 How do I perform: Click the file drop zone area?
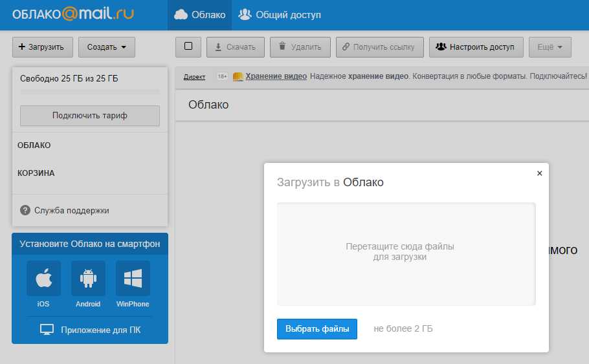pyautogui.click(x=406, y=252)
